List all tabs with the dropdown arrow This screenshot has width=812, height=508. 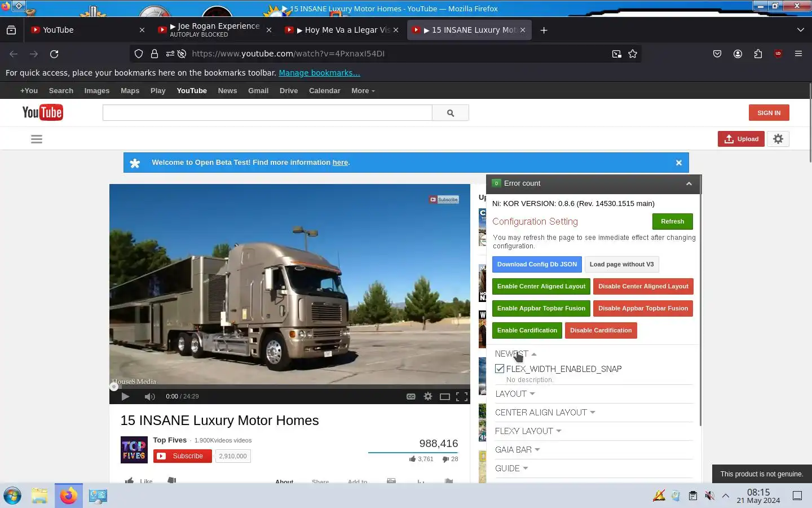point(801,30)
